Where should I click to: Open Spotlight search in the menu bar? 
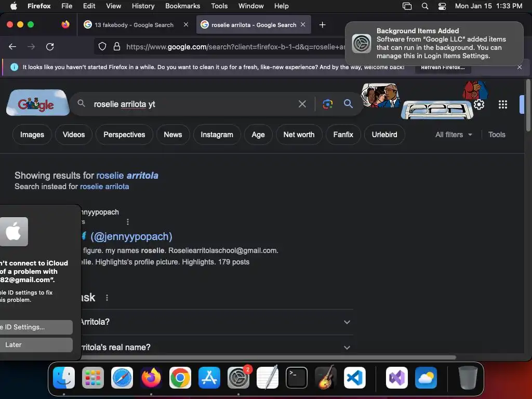[425, 6]
